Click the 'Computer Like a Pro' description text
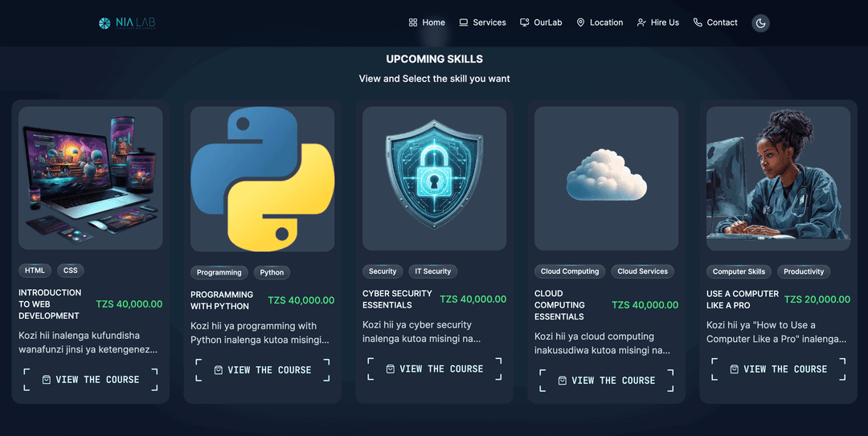 [776, 332]
